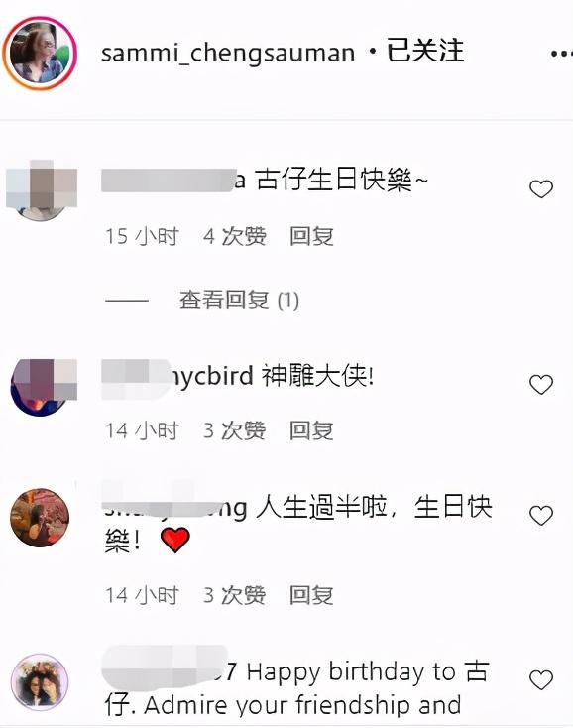The height and width of the screenshot is (728, 573).
Task: Like the Happy birthday to 古仔 comment
Action: 541,680
